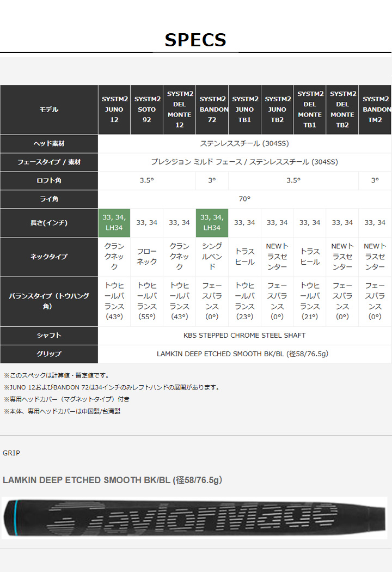392x572 pixels.
Task: Click the 33, 34 length cell for JUNO TB2
Action: point(277,223)
